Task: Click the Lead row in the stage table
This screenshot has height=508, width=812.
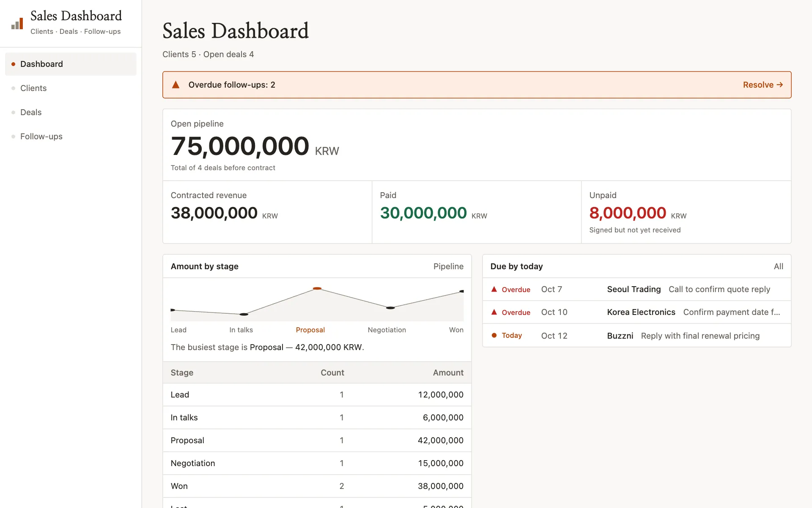Action: [x=317, y=395]
